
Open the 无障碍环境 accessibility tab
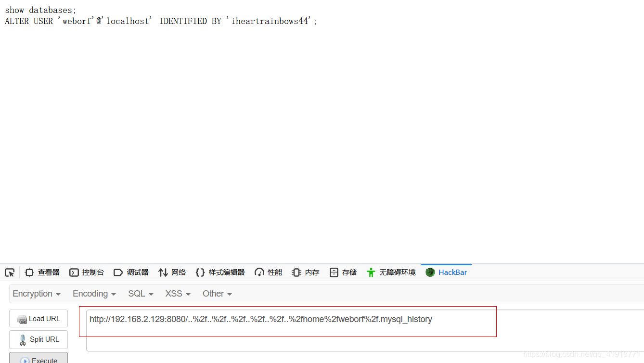pyautogui.click(x=391, y=272)
